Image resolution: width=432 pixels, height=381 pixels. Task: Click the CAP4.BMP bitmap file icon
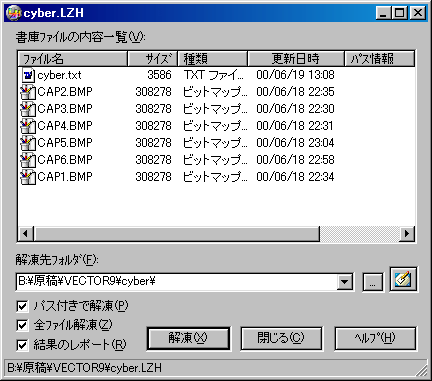click(x=28, y=126)
